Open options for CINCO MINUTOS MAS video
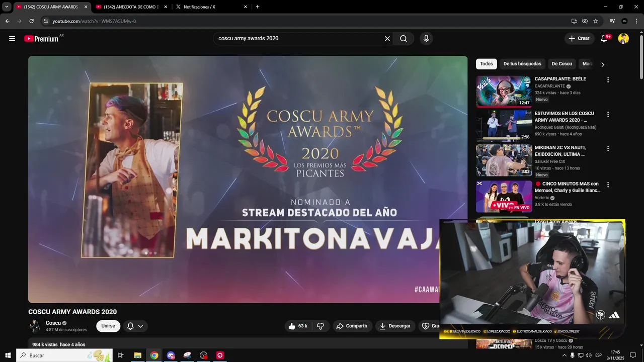The width and height of the screenshot is (644, 362). click(608, 185)
